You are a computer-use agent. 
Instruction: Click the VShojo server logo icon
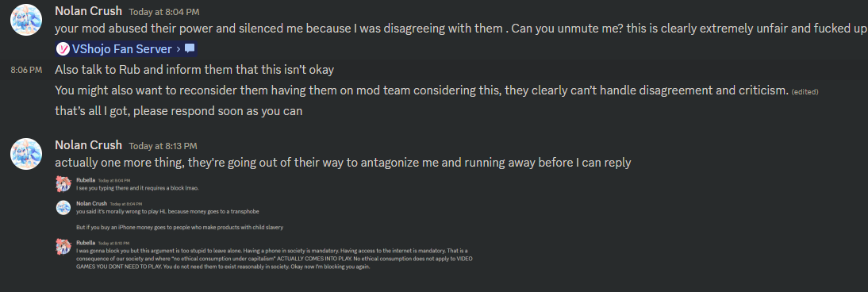click(63, 48)
